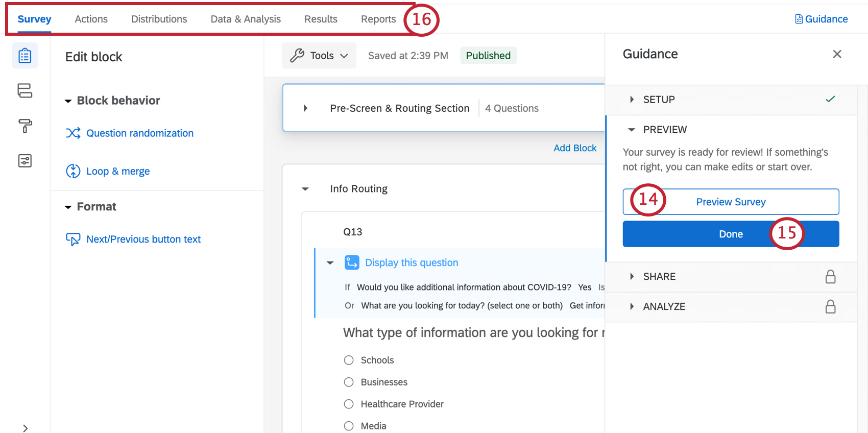Close the Guidance panel
This screenshot has width=868, height=433.
pos(837,54)
